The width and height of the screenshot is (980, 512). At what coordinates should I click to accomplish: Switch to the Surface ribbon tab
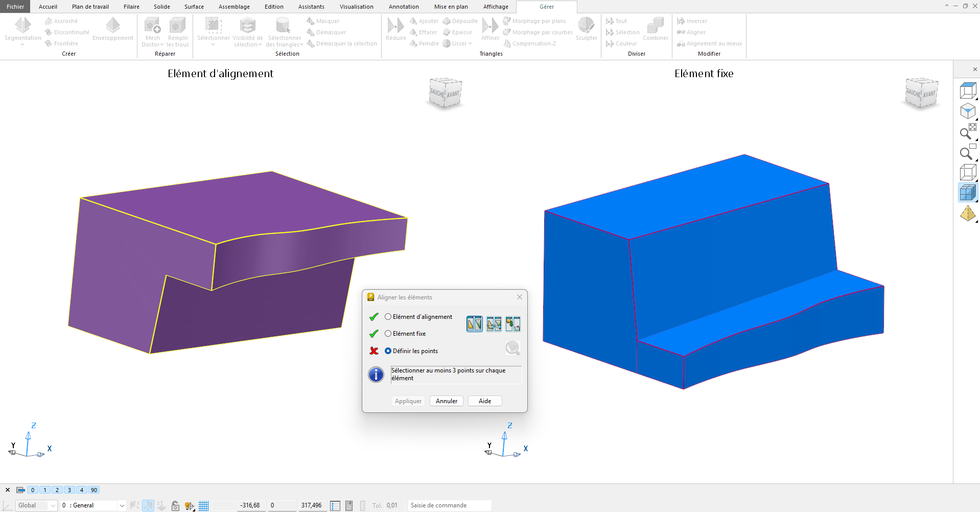pos(194,7)
